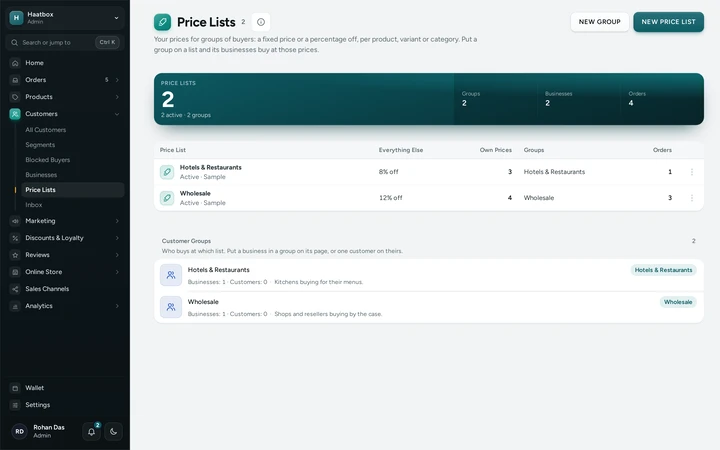This screenshot has height=450, width=720.
Task: Click the Everything Else column header
Action: pos(401,150)
